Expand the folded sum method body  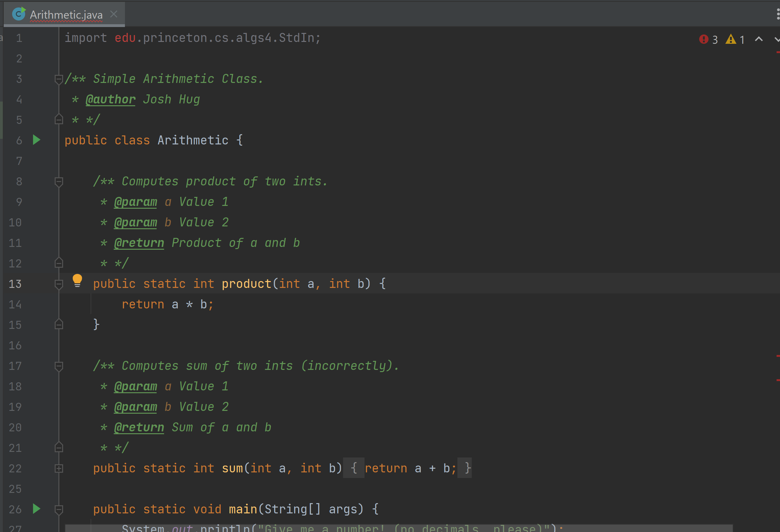pyautogui.click(x=59, y=468)
